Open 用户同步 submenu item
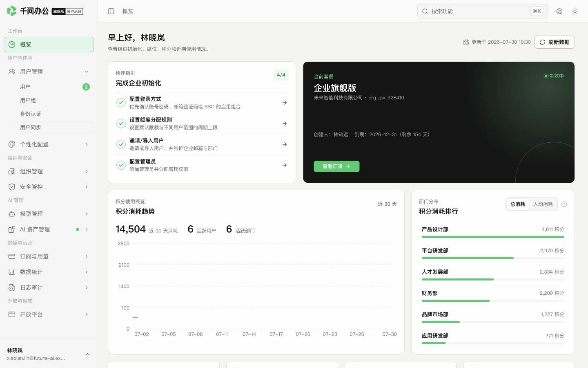The height and width of the screenshot is (368, 588). pos(54,127)
